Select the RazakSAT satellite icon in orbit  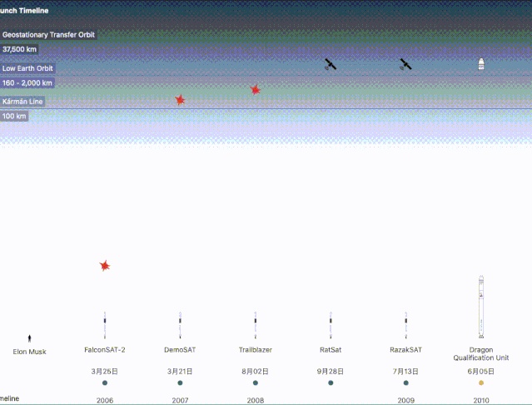point(405,64)
